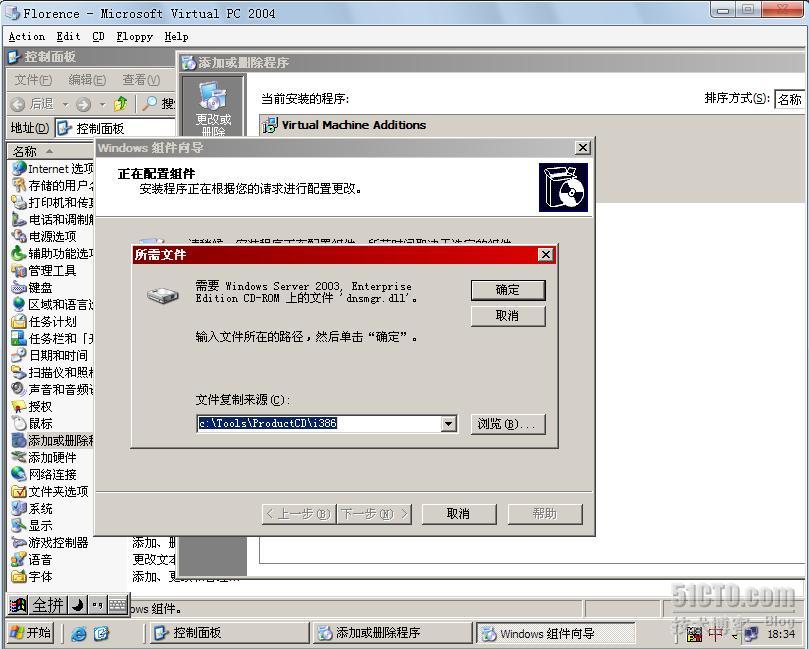Toggle 全拼 input method on IME bar

tap(47, 605)
